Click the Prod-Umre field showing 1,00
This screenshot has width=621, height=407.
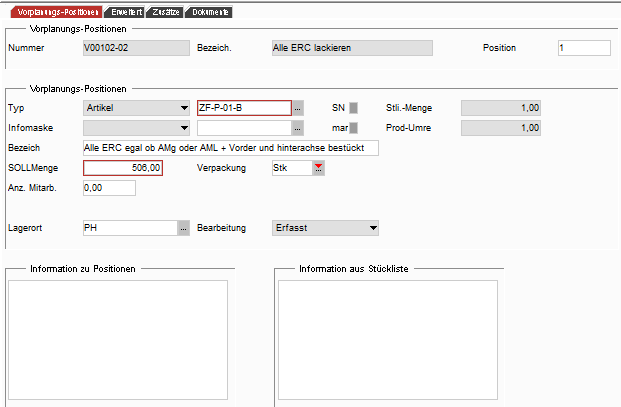501,128
